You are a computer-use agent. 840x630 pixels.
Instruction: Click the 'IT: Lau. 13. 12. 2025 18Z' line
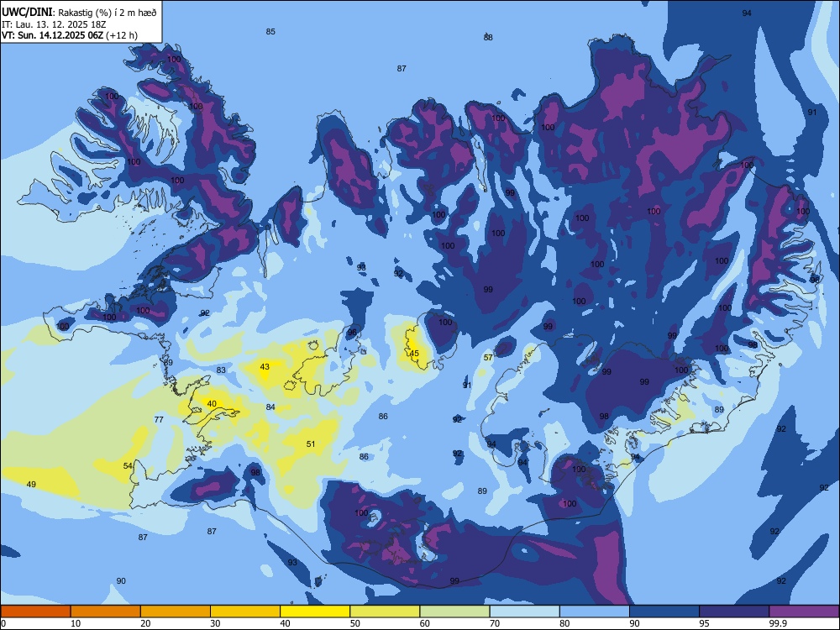pyautogui.click(x=54, y=24)
